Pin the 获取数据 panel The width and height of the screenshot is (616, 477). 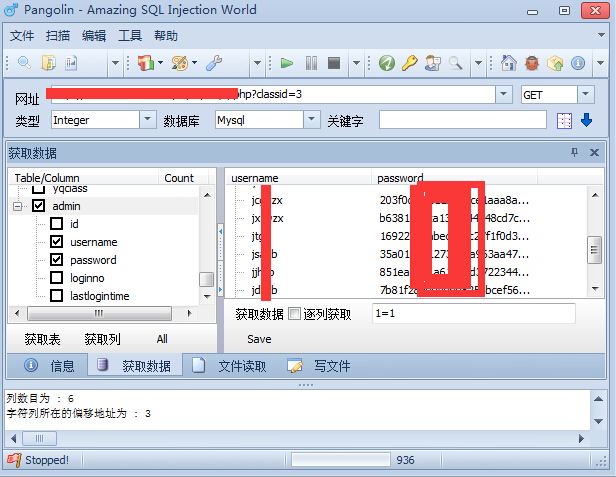click(x=574, y=152)
